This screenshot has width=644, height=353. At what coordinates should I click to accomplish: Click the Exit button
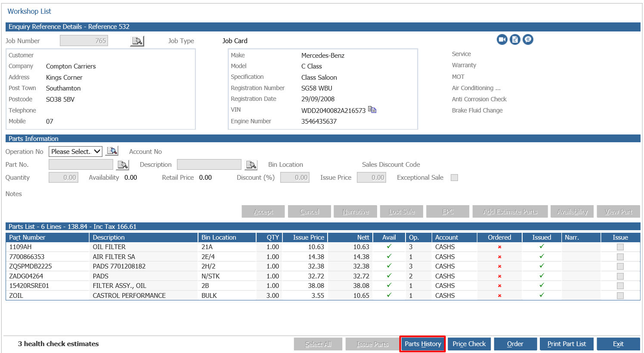tap(618, 344)
